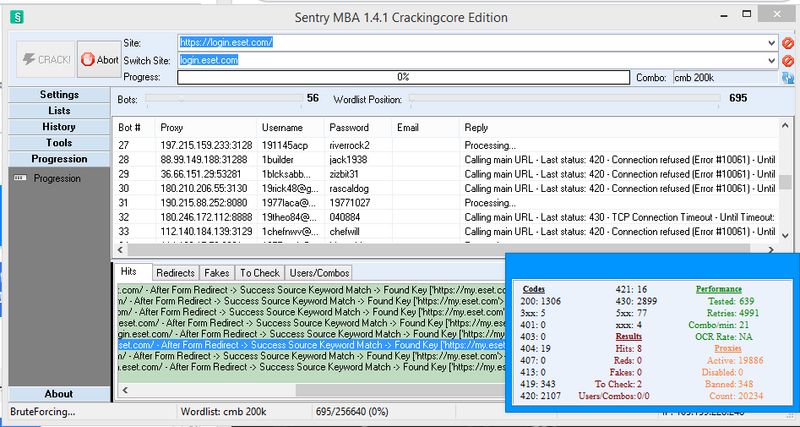The height and width of the screenshot is (427, 800).
Task: Click Wordlist: cmb 200k status bar entry
Action: [223, 412]
